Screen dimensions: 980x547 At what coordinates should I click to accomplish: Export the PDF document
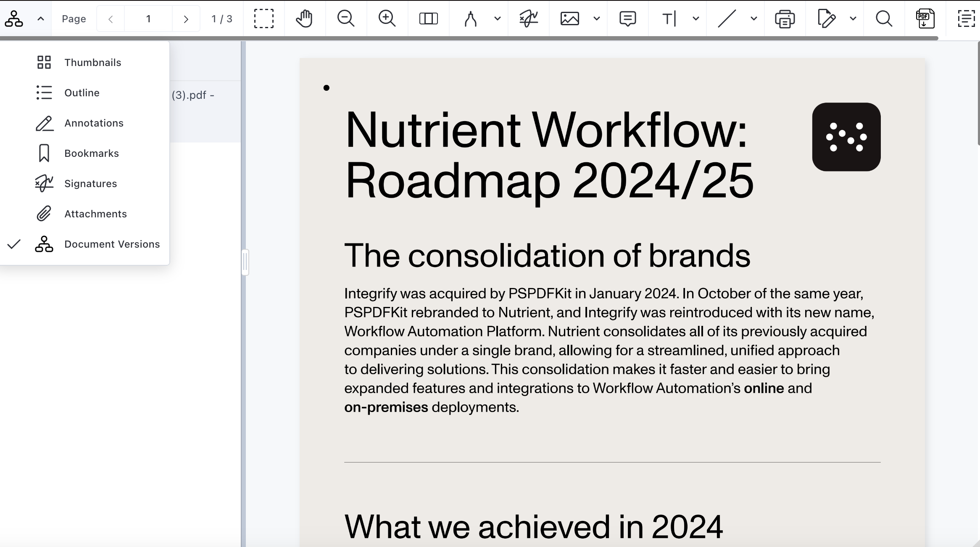(x=925, y=19)
